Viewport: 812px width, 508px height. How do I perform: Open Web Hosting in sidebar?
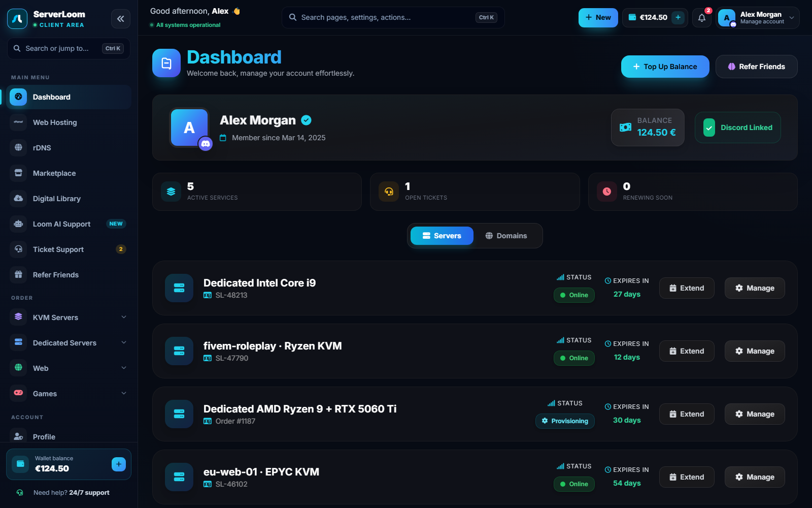[x=69, y=122]
